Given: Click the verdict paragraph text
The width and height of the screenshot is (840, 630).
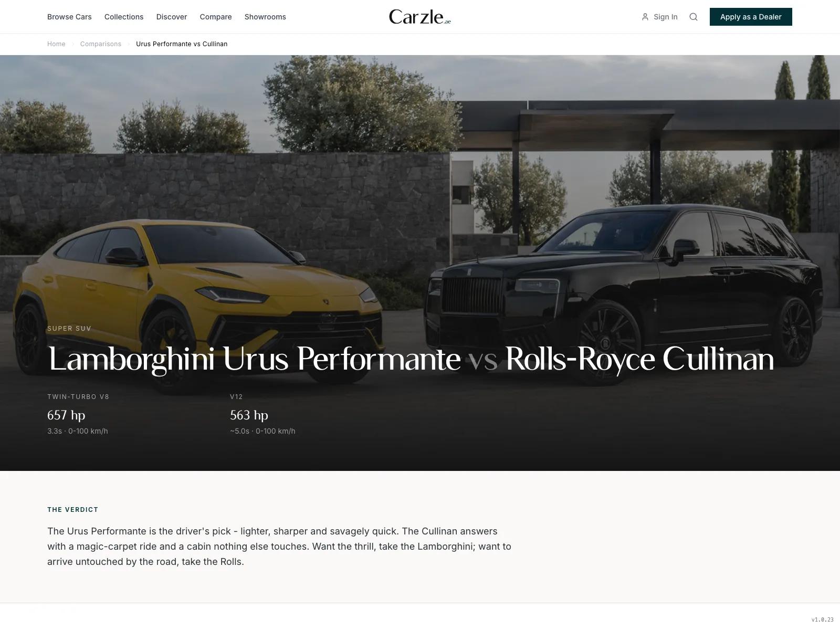Looking at the screenshot, I should pos(279,547).
